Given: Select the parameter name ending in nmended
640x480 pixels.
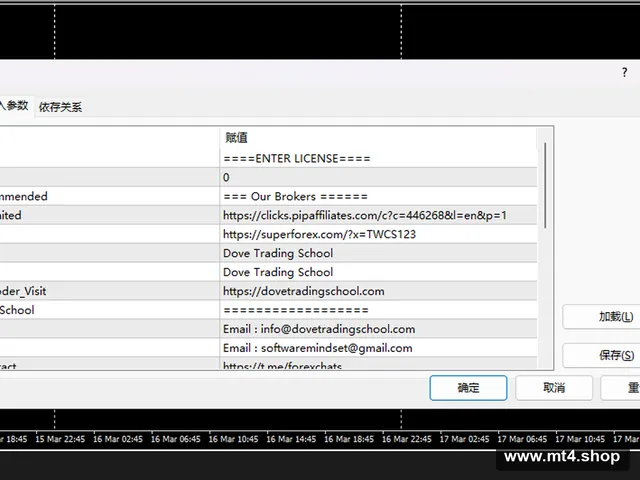Looking at the screenshot, I should 24,196.
